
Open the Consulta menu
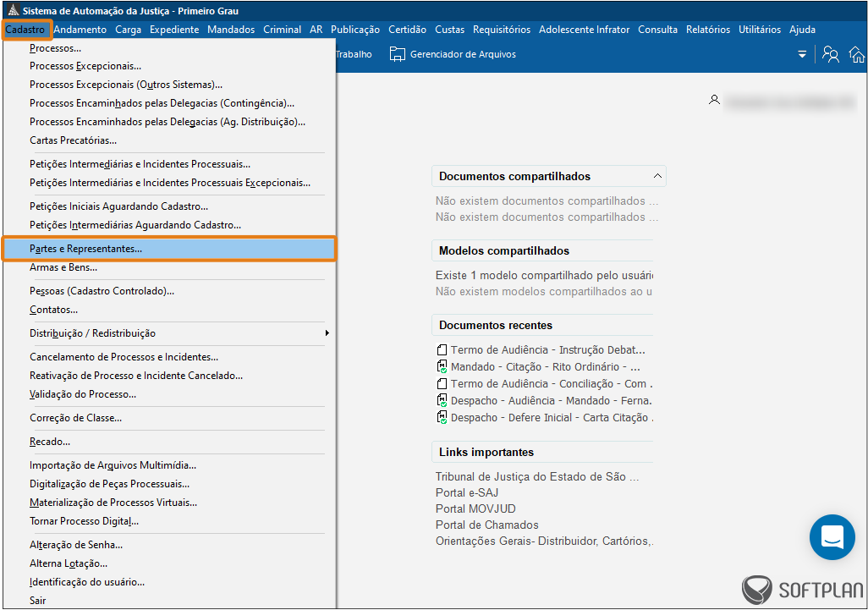tap(657, 30)
